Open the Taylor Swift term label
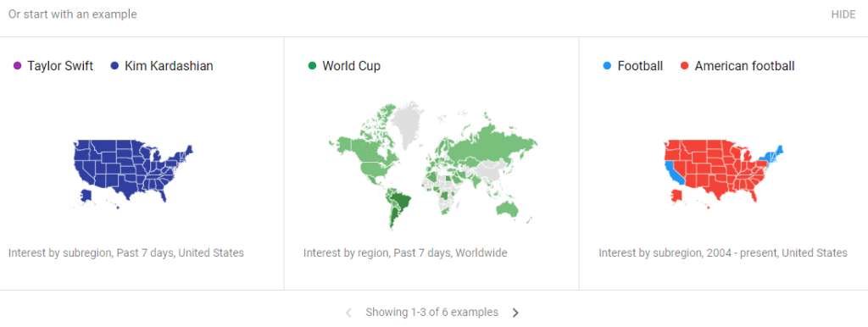Image resolution: width=868 pixels, height=327 pixels. point(60,66)
